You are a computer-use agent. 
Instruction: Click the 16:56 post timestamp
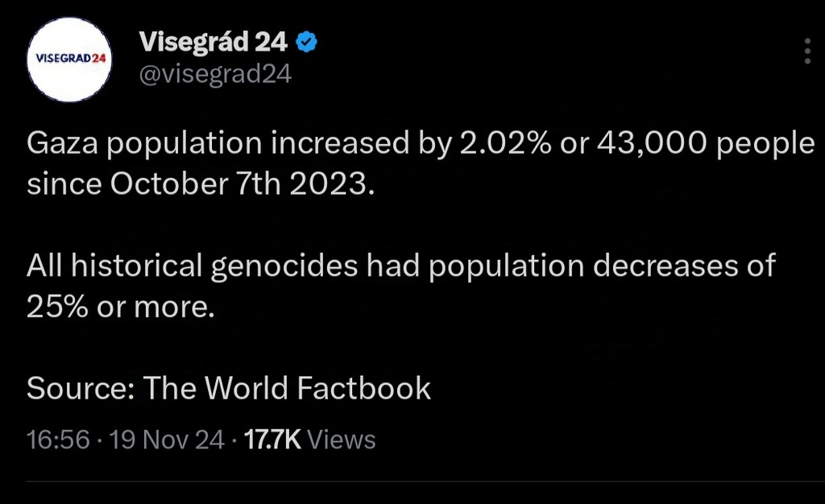point(58,440)
